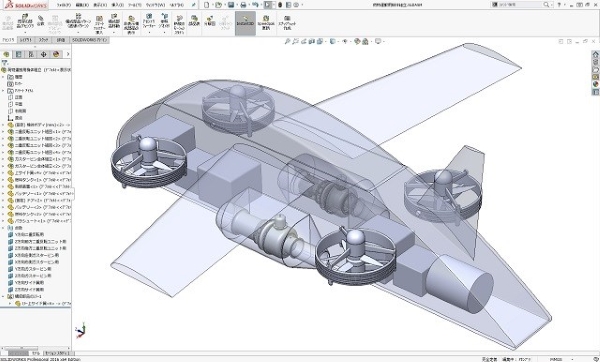
Task: Open the ConfigurationManager panel tab
Action: point(31,54)
